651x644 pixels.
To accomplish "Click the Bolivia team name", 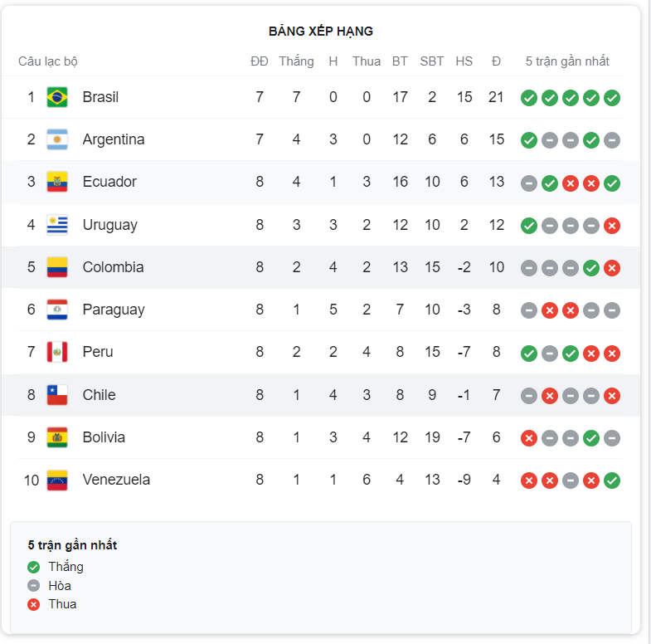I will click(x=104, y=437).
